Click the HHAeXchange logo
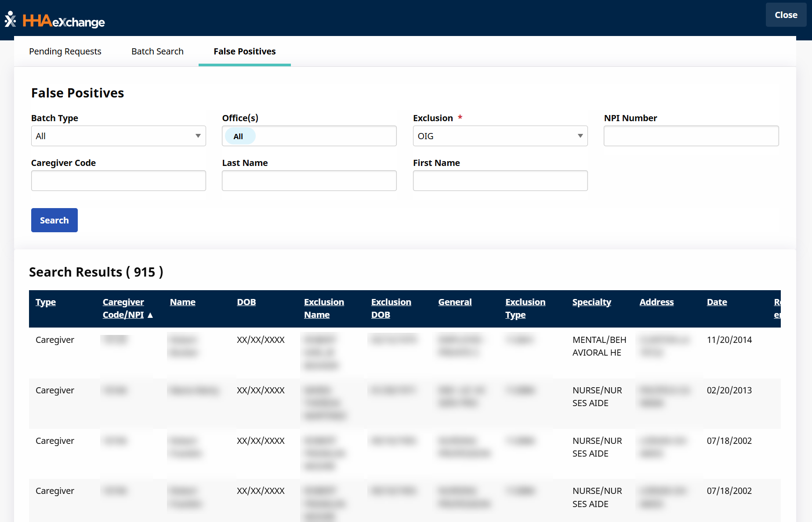The width and height of the screenshot is (812, 522). coord(55,20)
